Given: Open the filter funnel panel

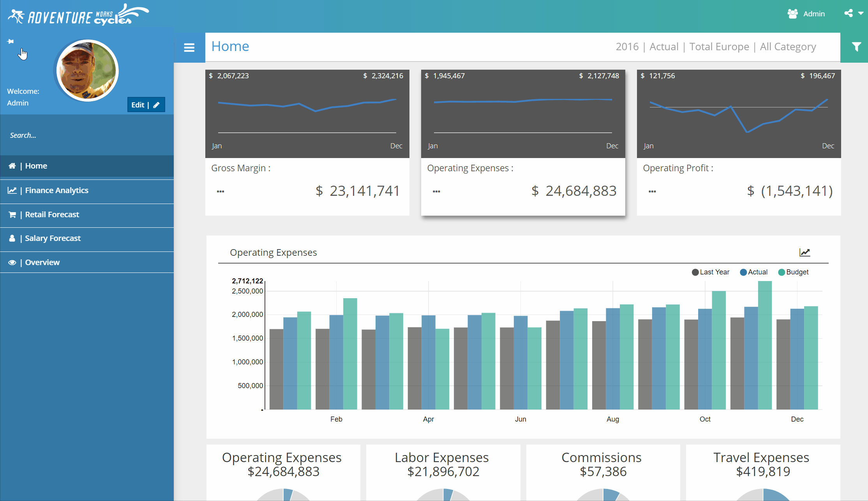Looking at the screenshot, I should click(x=856, y=47).
